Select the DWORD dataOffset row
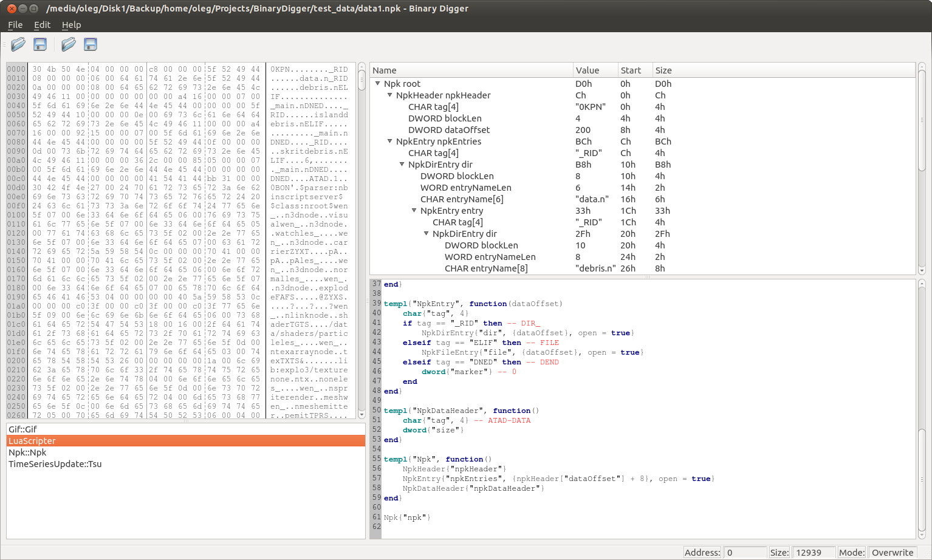 click(x=642, y=130)
